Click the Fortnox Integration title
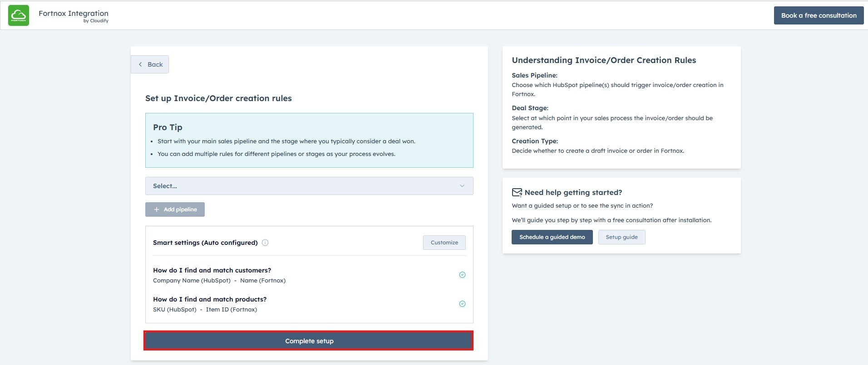 [74, 13]
